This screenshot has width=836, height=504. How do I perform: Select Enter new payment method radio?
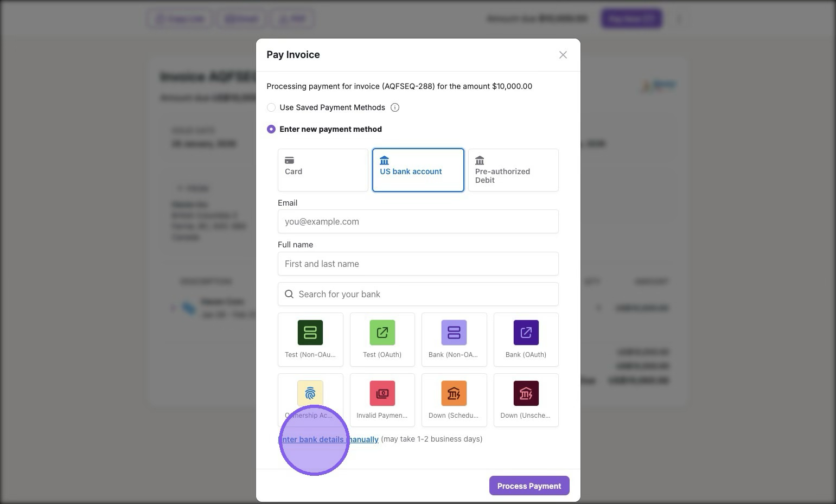pos(271,129)
